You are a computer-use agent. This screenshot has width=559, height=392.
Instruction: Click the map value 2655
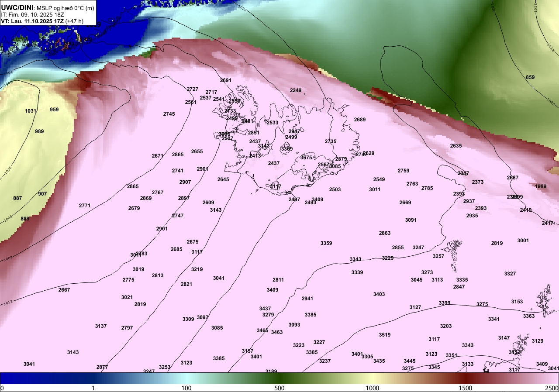coord(197,151)
